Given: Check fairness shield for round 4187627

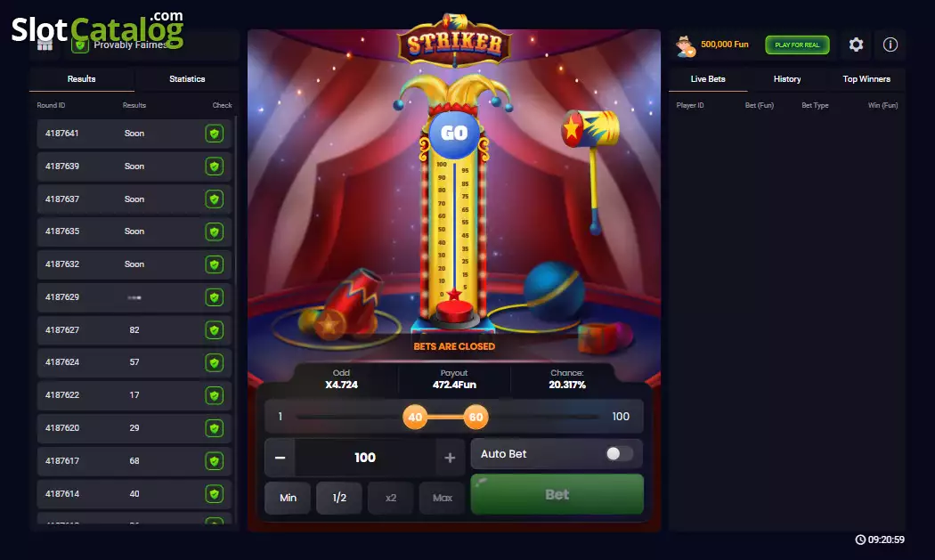Looking at the screenshot, I should [x=214, y=329].
